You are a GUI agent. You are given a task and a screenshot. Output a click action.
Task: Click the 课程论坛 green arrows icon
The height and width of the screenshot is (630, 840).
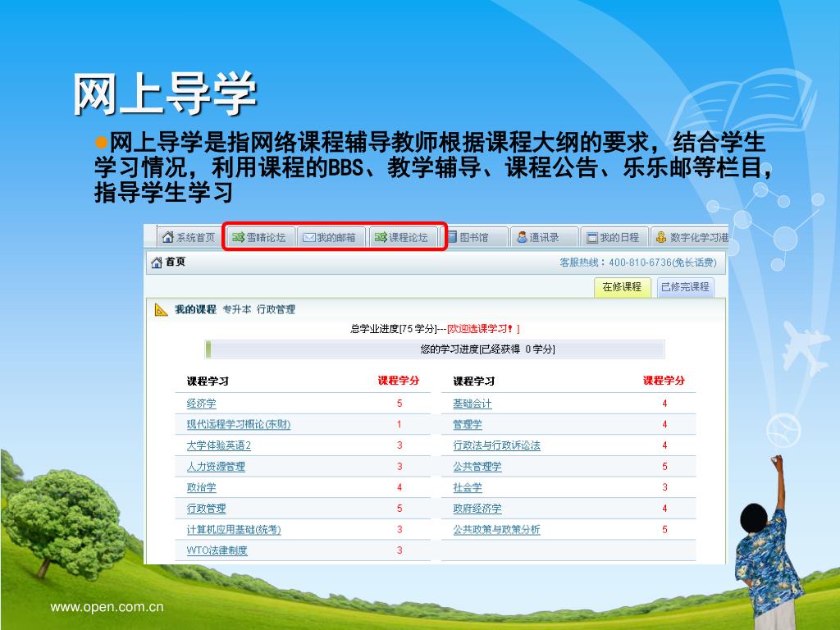coord(381,237)
